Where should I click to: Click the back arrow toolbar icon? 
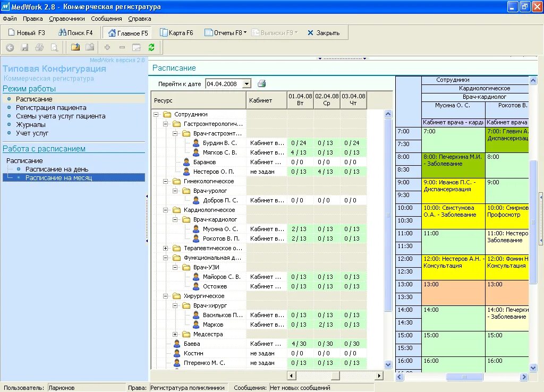(x=10, y=47)
